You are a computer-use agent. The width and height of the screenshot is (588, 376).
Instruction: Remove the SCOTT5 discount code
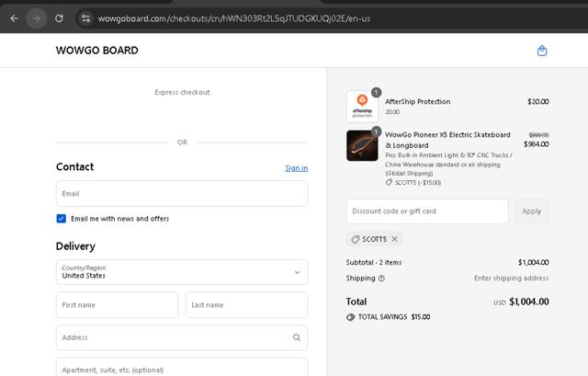(394, 239)
